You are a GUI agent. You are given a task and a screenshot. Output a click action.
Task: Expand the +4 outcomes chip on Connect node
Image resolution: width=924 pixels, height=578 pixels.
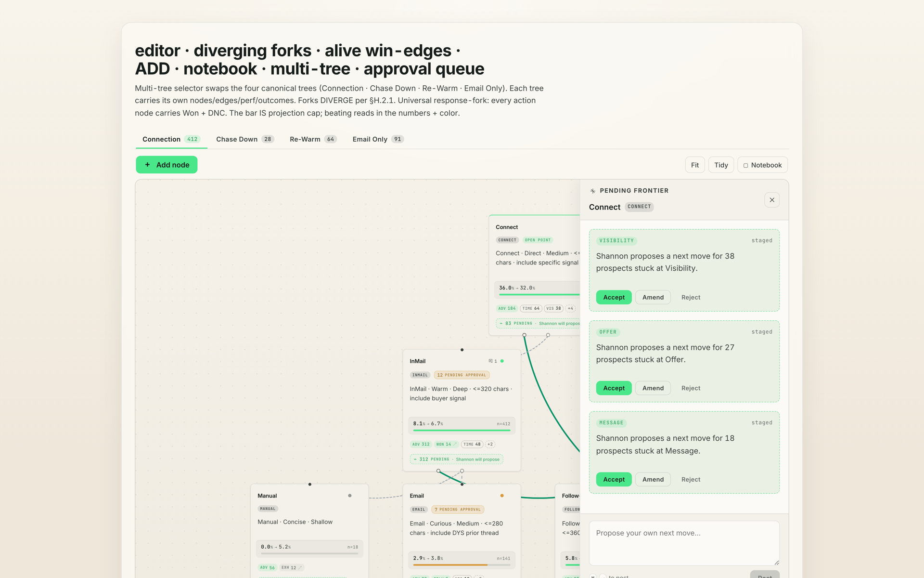(x=570, y=308)
